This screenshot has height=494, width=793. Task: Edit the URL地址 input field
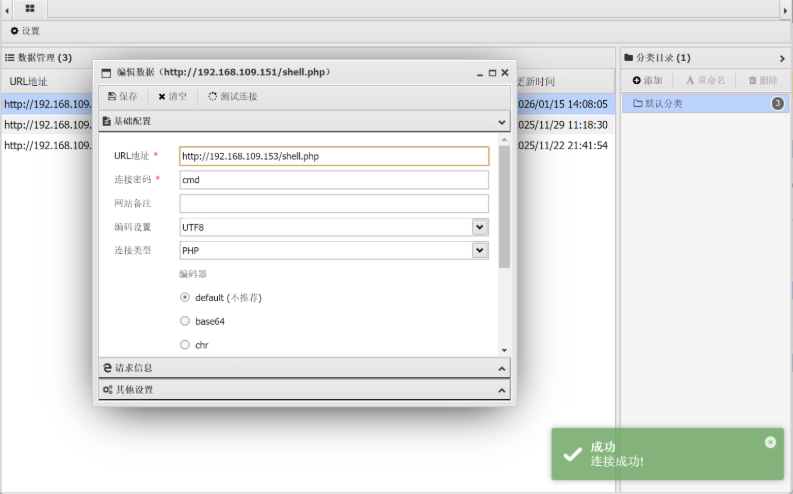[x=334, y=156]
